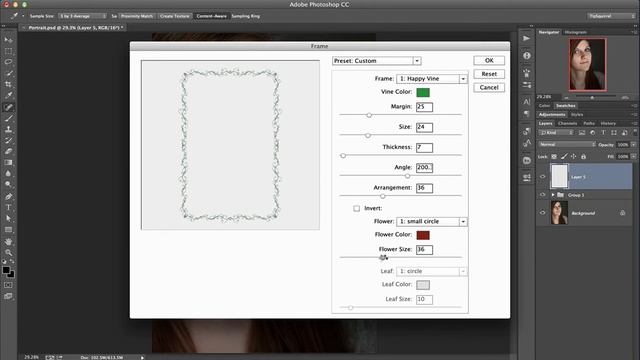The height and width of the screenshot is (360, 640).
Task: Open the Paragraph panel icon
Action: tap(527, 114)
